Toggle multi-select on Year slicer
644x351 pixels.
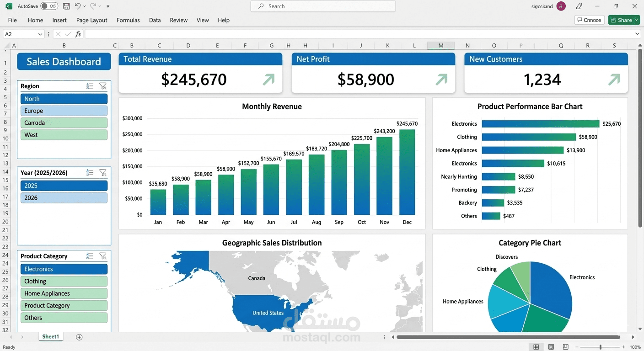pyautogui.click(x=90, y=173)
